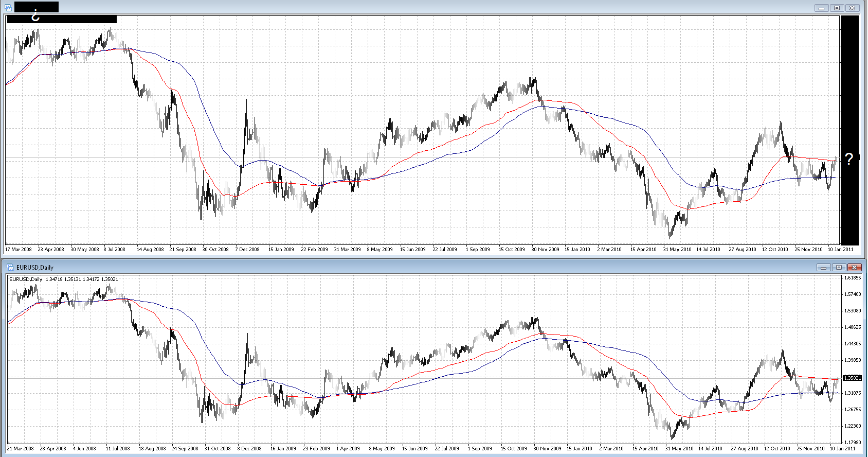
Task: Click the EURUSD,Daily window title text
Action: click(x=35, y=268)
